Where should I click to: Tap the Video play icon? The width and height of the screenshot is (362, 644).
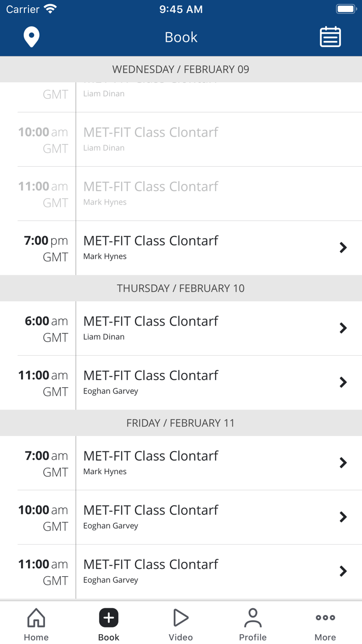pos(180,618)
